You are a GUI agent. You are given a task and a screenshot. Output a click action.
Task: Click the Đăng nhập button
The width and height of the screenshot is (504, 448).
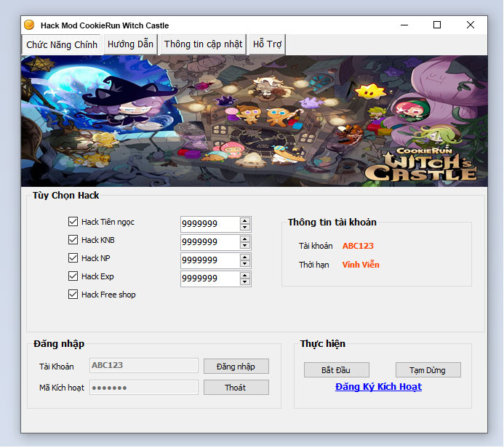click(x=236, y=367)
